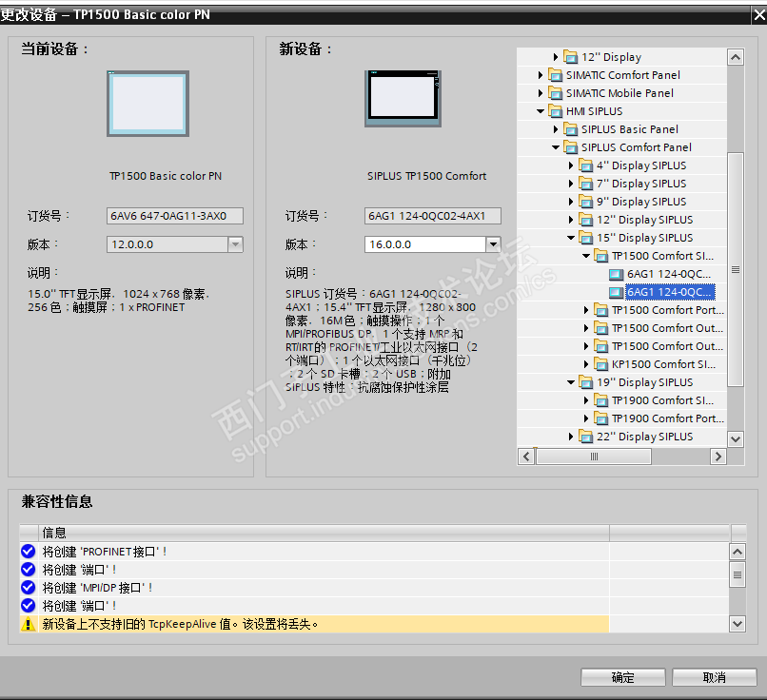Click device icon of highlighted 6AG1 124-0QC entry
The height and width of the screenshot is (700, 767).
click(616, 292)
